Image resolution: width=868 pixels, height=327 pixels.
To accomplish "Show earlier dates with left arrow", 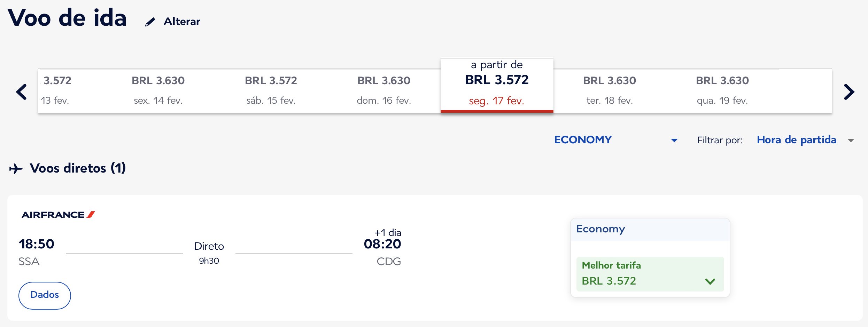I will pos(22,92).
